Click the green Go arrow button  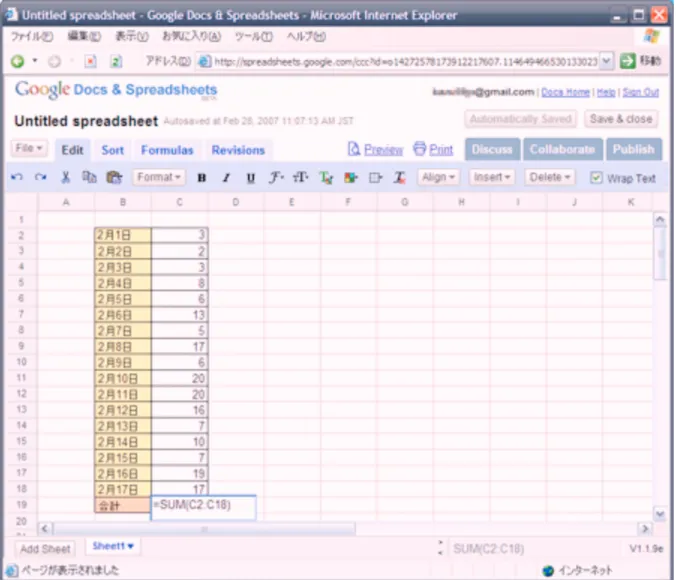628,61
